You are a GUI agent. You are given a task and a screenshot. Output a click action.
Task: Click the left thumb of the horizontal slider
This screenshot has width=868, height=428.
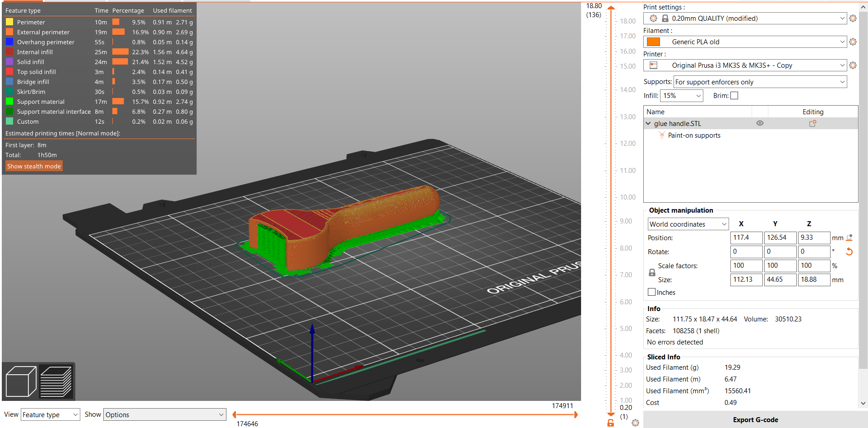pos(235,414)
